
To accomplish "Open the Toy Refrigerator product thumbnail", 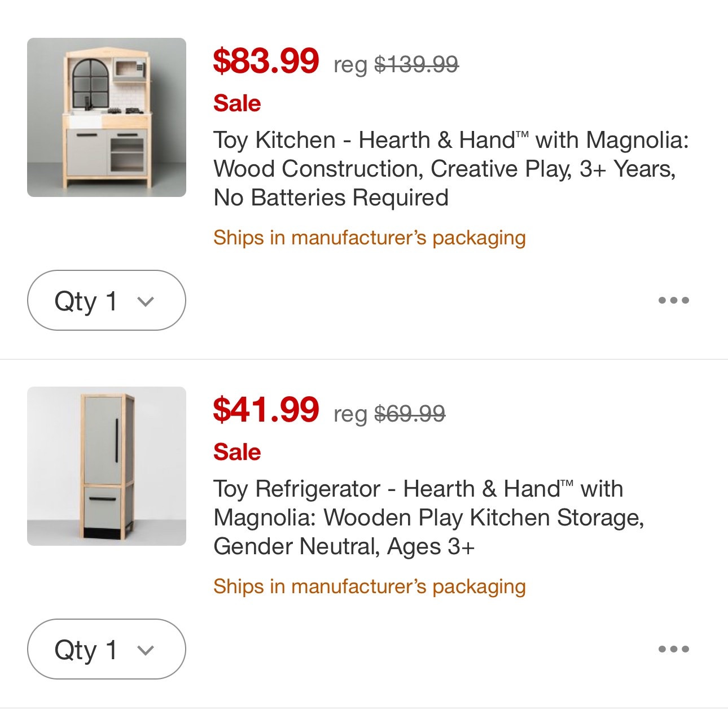I will coord(107,466).
